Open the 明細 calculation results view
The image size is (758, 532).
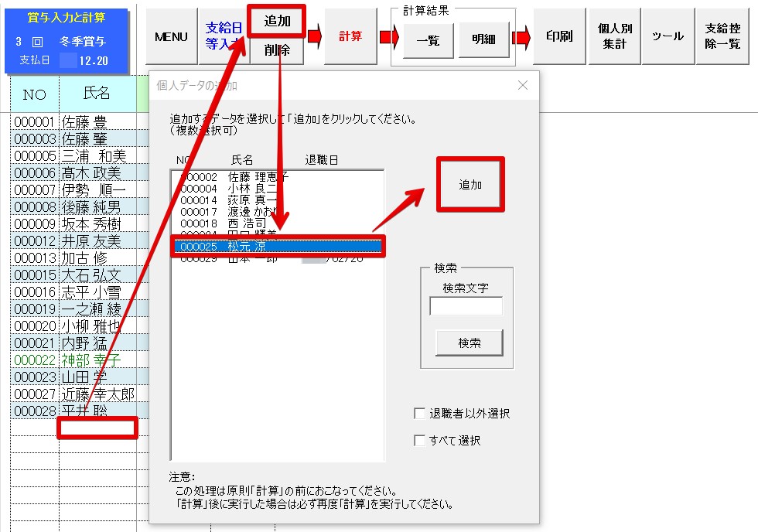(483, 41)
